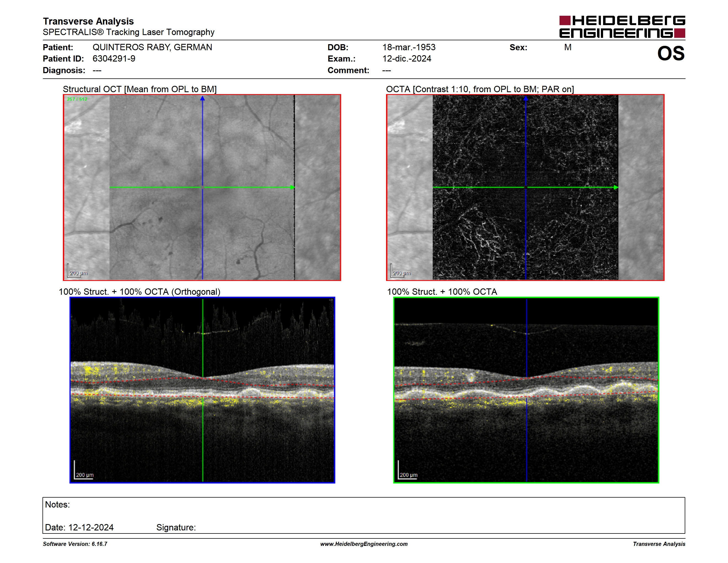Click the 200 µm scale bar in OCTA image
Screen dimensions: 728x563
[x=401, y=271]
